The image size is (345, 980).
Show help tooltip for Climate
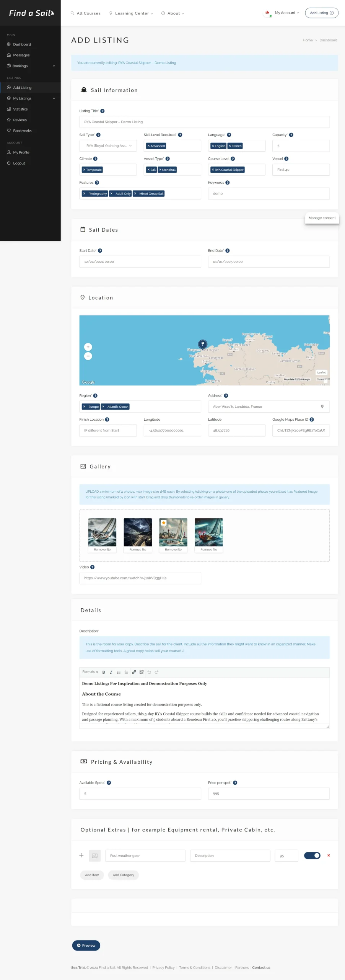(95, 158)
